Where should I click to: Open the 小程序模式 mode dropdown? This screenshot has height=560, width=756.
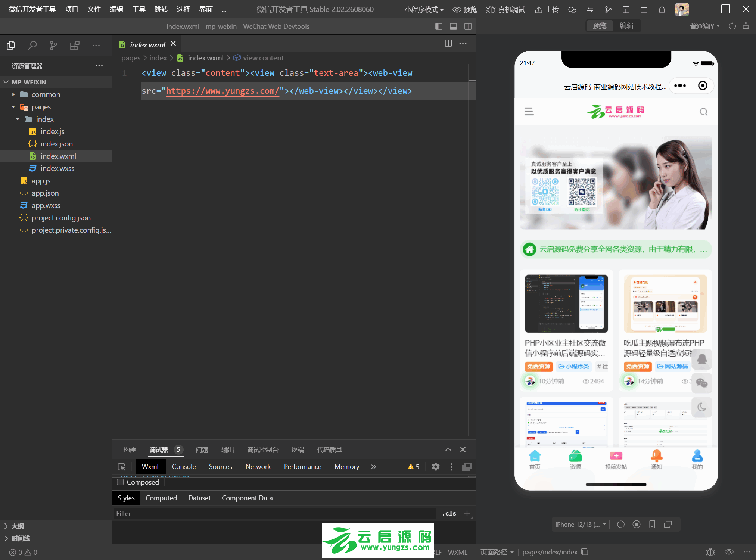pos(423,10)
